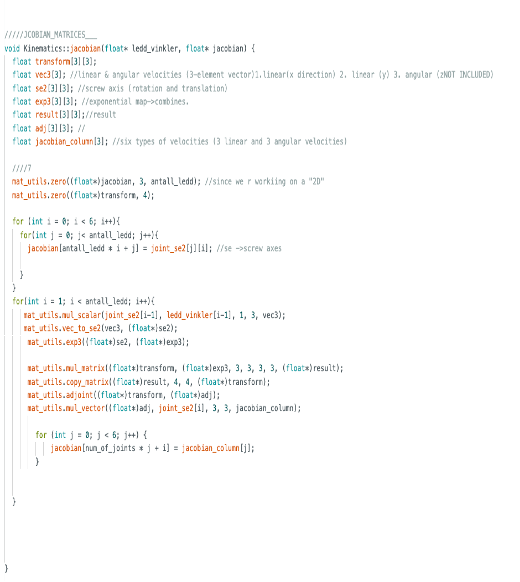The image size is (520, 582).
Task: Click the "Kinematics::jacobian" function signature line
Action: 130,48
